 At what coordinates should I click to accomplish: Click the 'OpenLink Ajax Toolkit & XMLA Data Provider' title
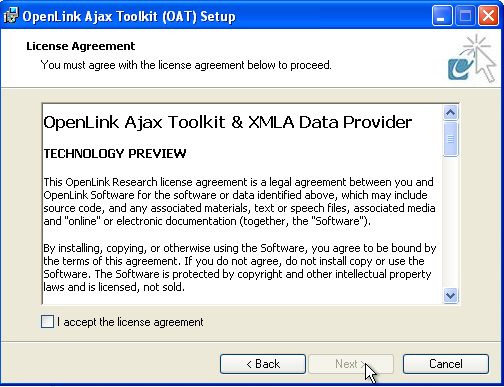pos(228,122)
